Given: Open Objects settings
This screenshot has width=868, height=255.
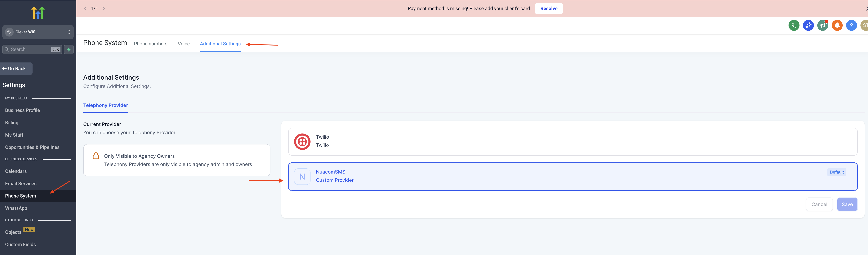Looking at the screenshot, I should [x=13, y=232].
